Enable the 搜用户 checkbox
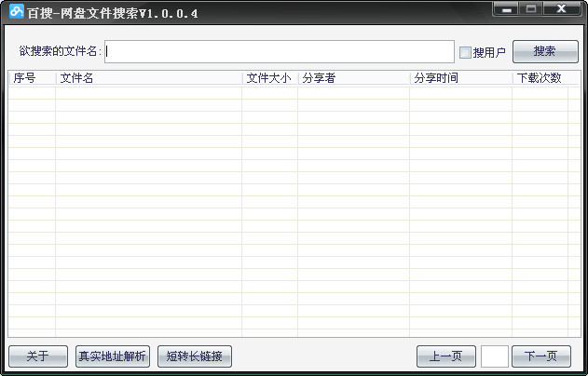Screen dimensions: 588x376 click(465, 52)
